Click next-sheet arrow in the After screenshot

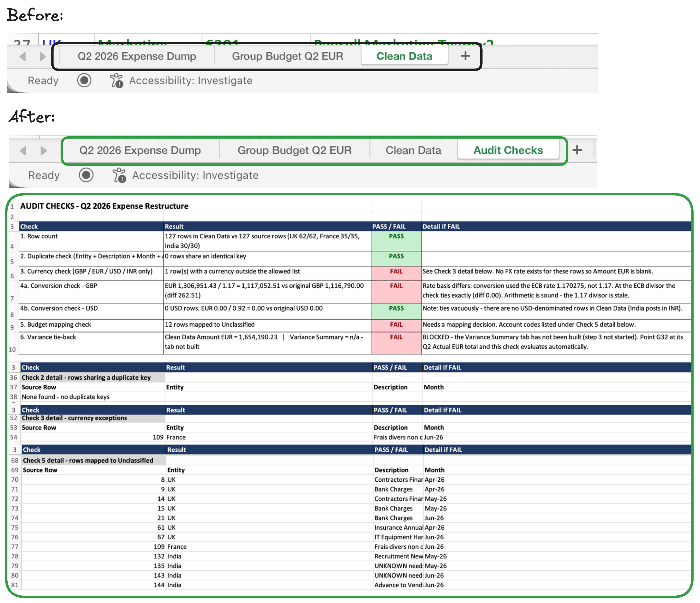(44, 150)
